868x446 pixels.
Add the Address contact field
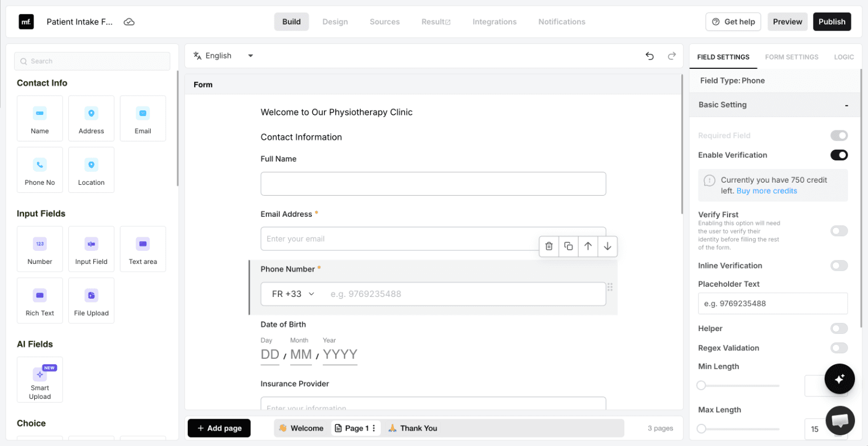(91, 118)
